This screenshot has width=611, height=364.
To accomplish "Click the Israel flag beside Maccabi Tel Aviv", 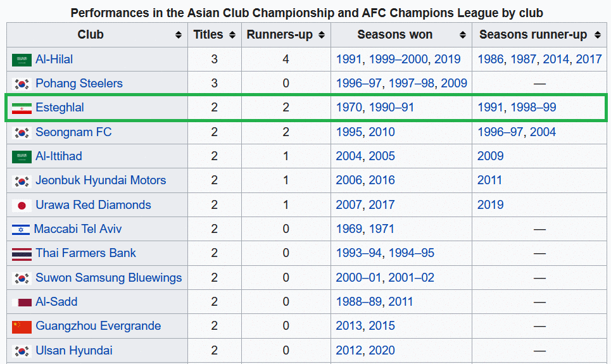I will coord(21,230).
